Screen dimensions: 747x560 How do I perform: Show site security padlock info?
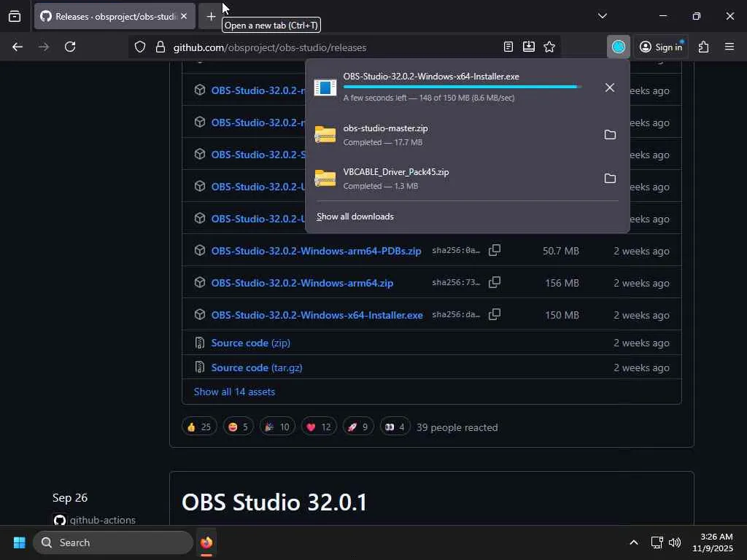click(x=160, y=47)
